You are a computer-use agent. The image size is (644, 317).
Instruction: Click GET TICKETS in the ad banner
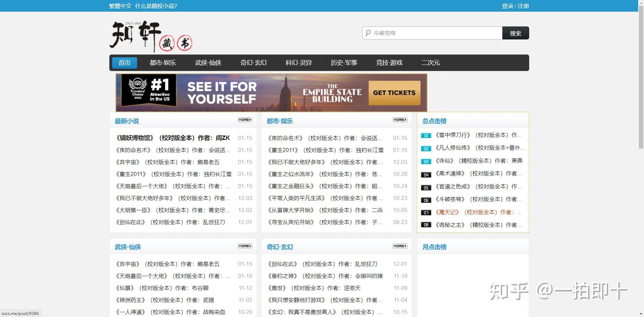[394, 93]
